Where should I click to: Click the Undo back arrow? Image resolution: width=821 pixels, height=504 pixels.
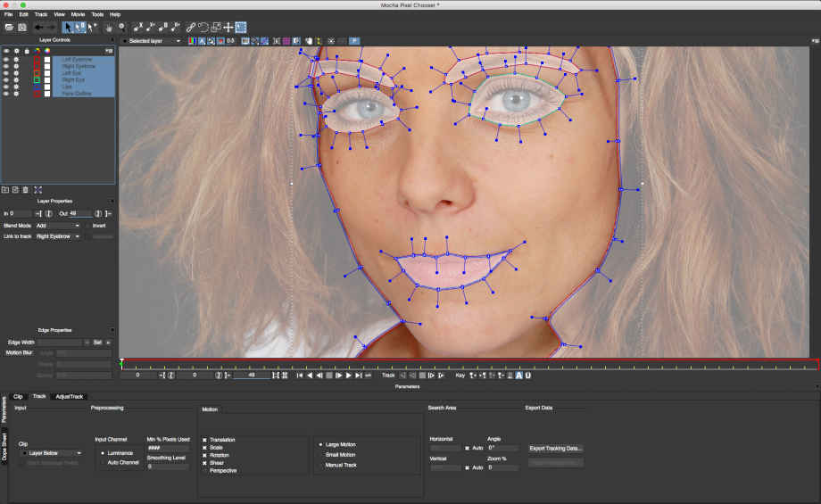(x=38, y=28)
